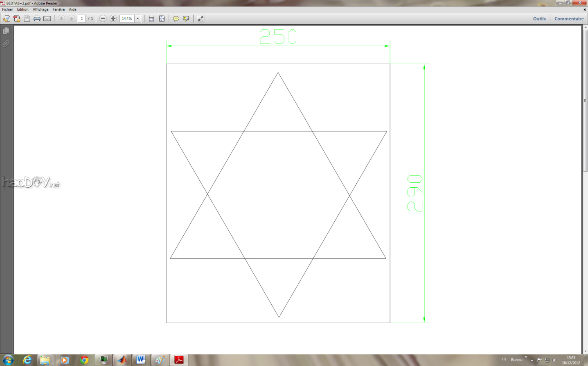Toggle the fit-to-width scrolling view

[151, 18]
